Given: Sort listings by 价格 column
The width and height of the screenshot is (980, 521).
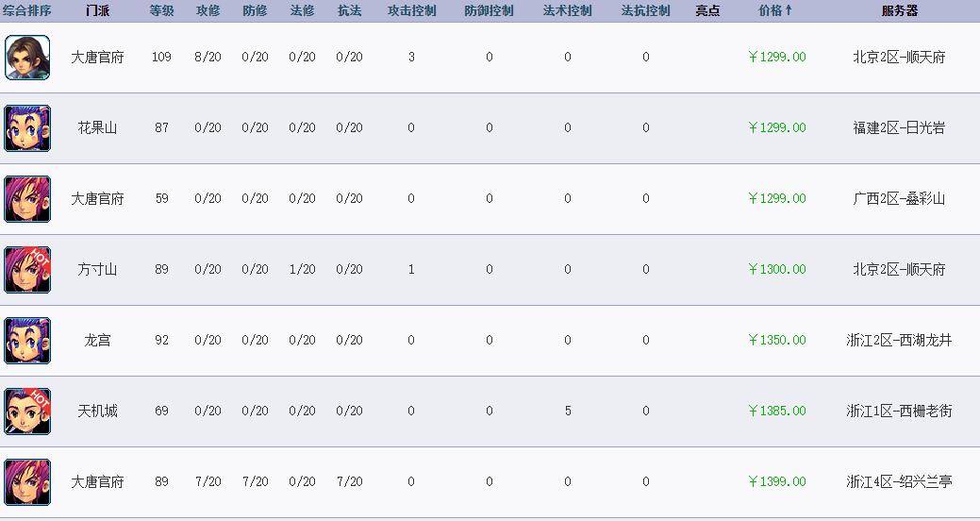Looking at the screenshot, I should pyautogui.click(x=775, y=11).
